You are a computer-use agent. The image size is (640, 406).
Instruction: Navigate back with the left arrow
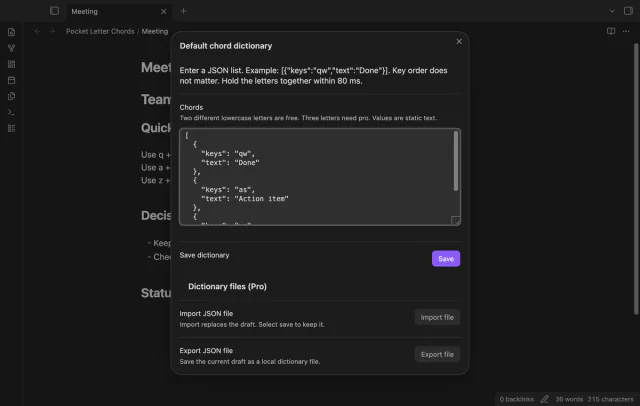tap(37, 31)
